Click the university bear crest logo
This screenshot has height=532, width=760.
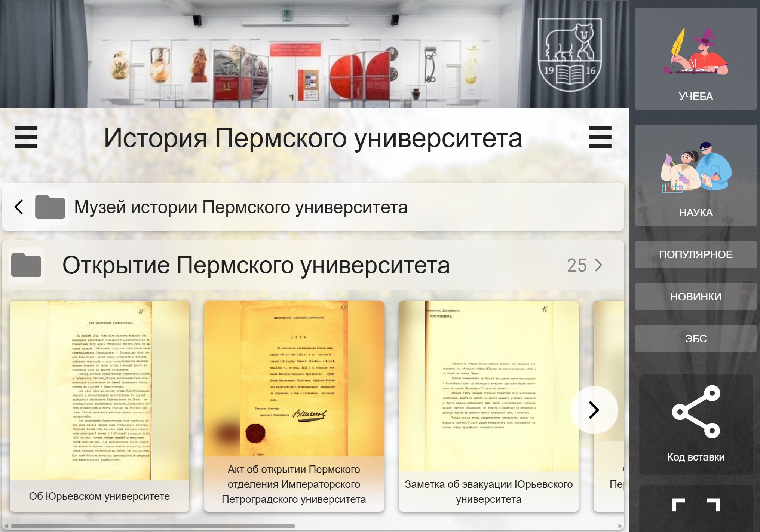570,55
